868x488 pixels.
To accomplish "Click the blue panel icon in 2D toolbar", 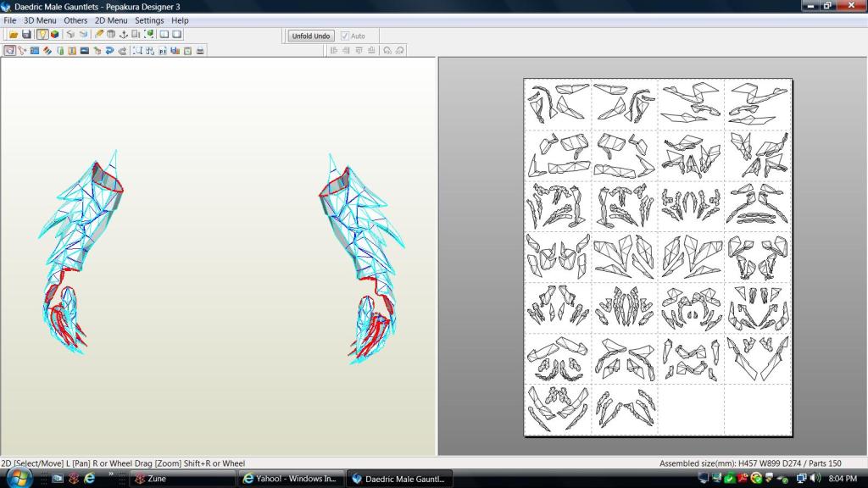I will pyautogui.click(x=34, y=50).
